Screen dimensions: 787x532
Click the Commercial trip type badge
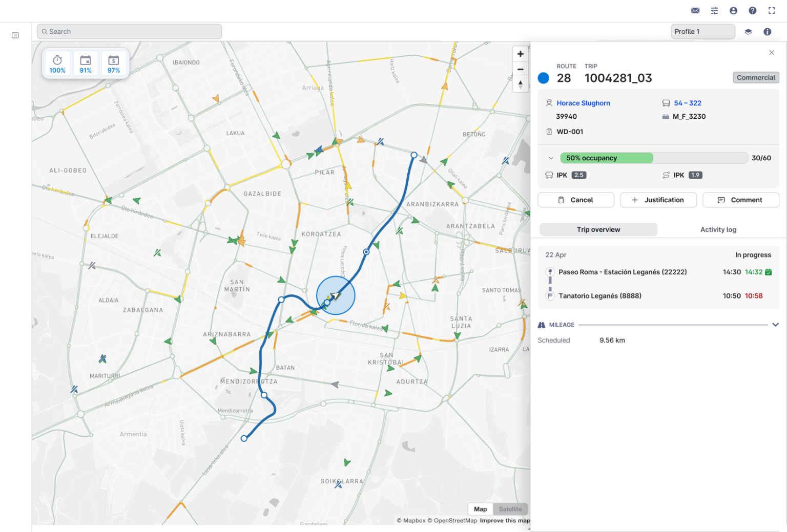[756, 78]
